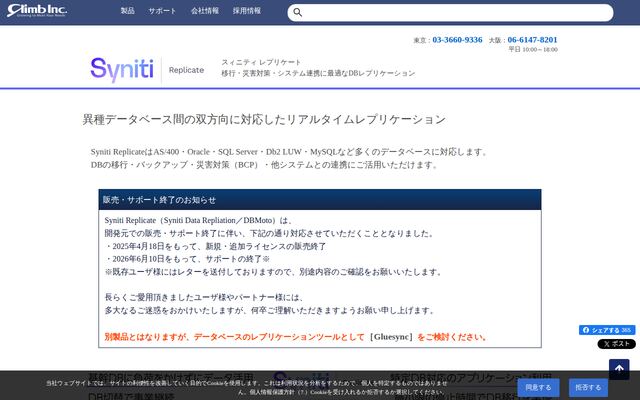Open the 個人情報保護方針 link in cookie banner
This screenshot has width=640, height=400.
point(273,392)
